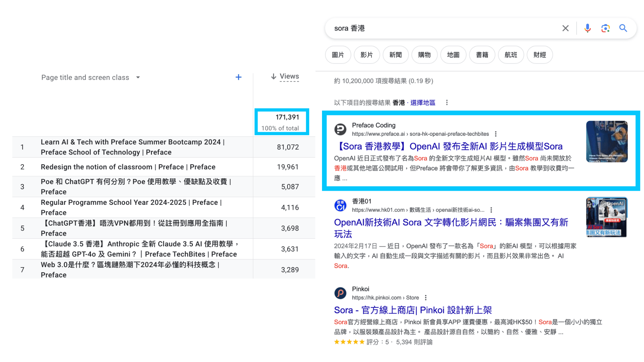The image size is (644, 362).
Task: Click the Views column header
Action: pos(289,76)
